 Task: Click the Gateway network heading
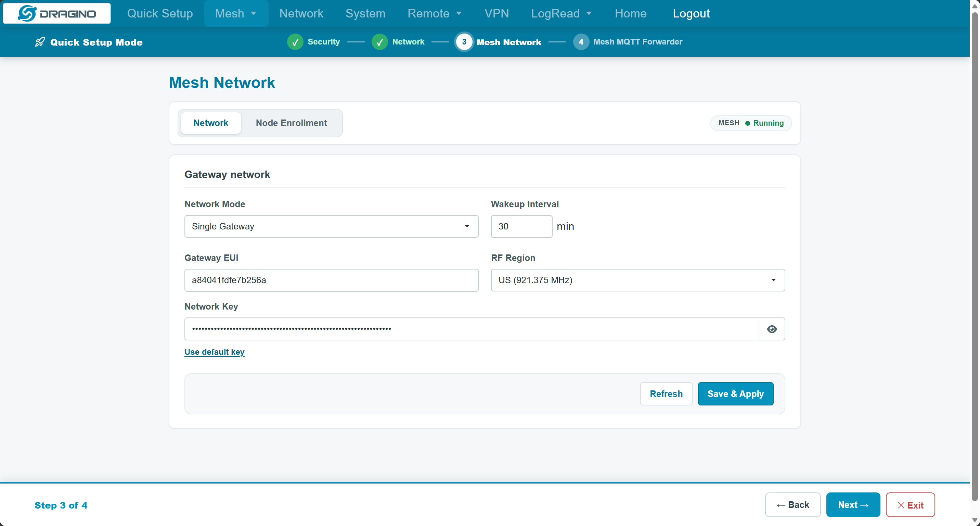(227, 174)
